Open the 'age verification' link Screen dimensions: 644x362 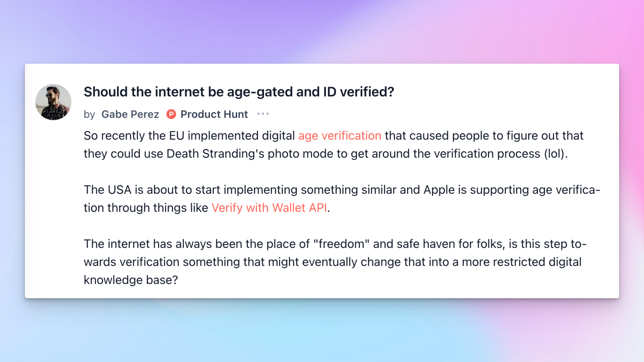[340, 136]
